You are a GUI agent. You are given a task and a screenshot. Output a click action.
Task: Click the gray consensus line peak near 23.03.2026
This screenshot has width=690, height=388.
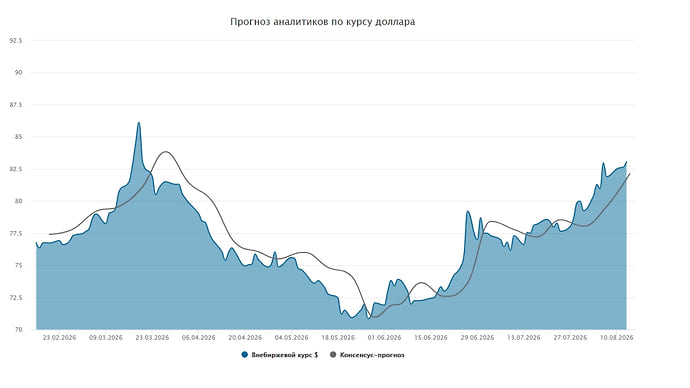(x=165, y=152)
